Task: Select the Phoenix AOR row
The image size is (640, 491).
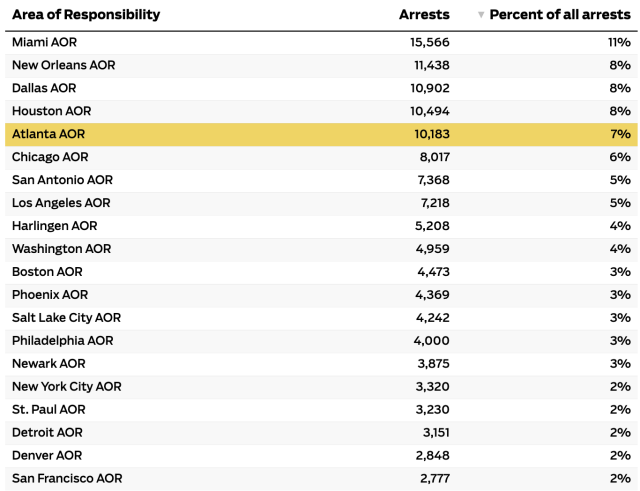Action: [x=50, y=295]
